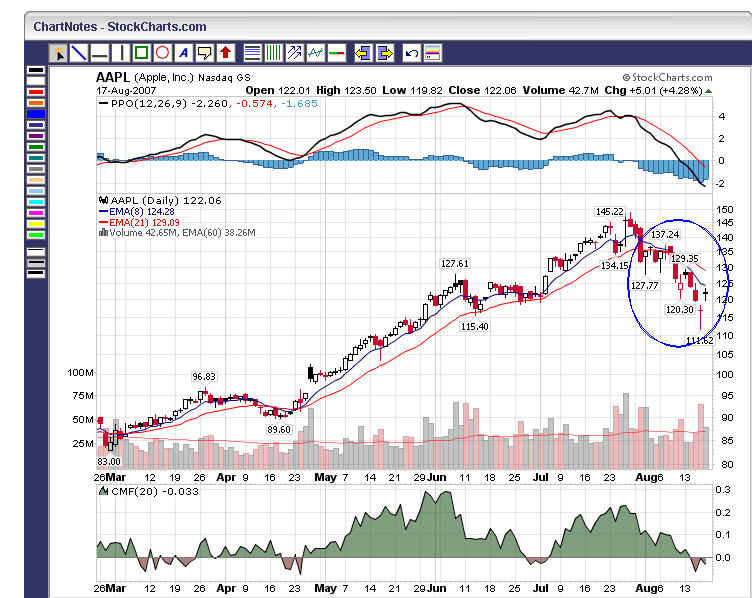This screenshot has height=598, width=752.
Task: Choose the yellow color swatch
Action: (36, 224)
